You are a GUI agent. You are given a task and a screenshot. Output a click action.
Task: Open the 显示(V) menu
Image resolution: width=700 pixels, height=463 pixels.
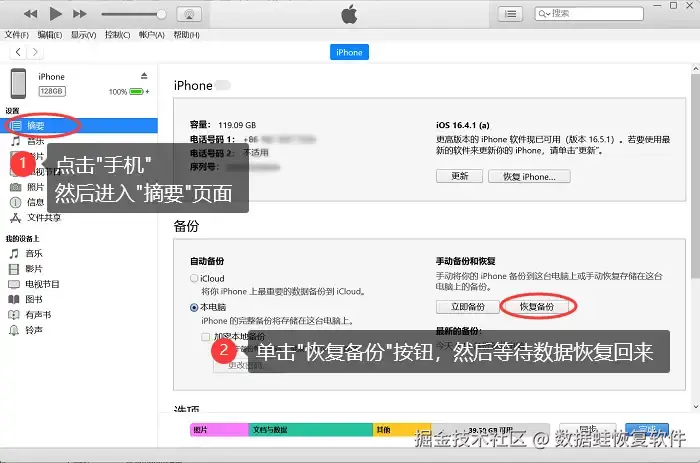click(x=83, y=35)
